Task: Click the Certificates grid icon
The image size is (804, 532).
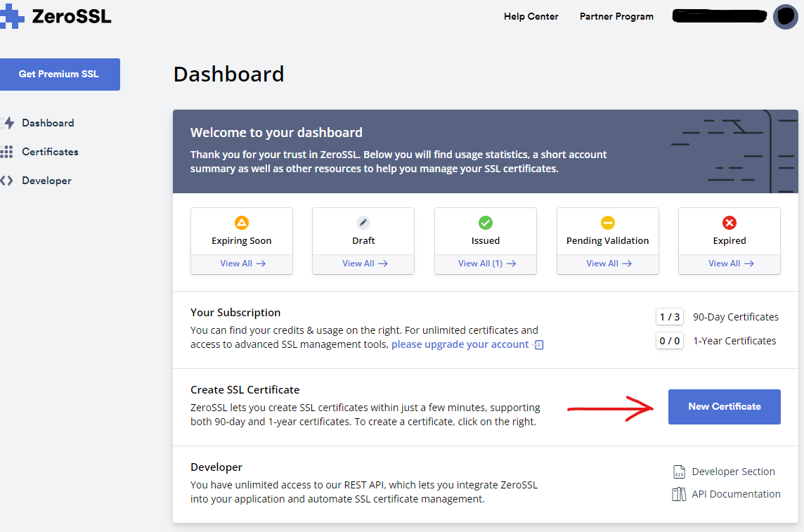Action: [x=7, y=152]
